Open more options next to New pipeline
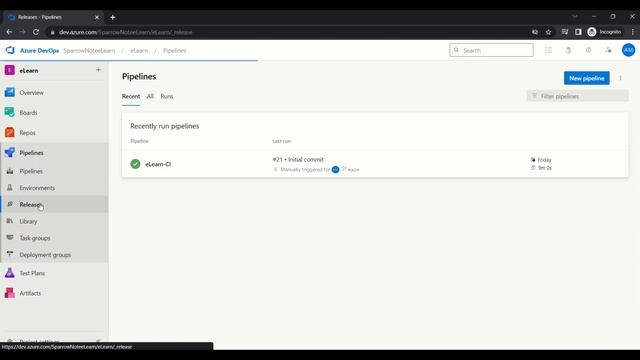 coord(620,78)
